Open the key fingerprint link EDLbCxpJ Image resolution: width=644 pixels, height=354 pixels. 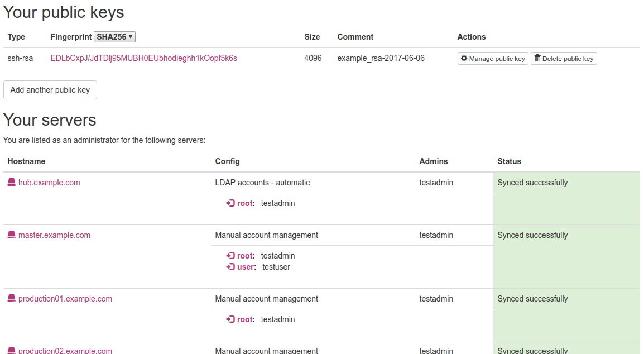(x=144, y=58)
